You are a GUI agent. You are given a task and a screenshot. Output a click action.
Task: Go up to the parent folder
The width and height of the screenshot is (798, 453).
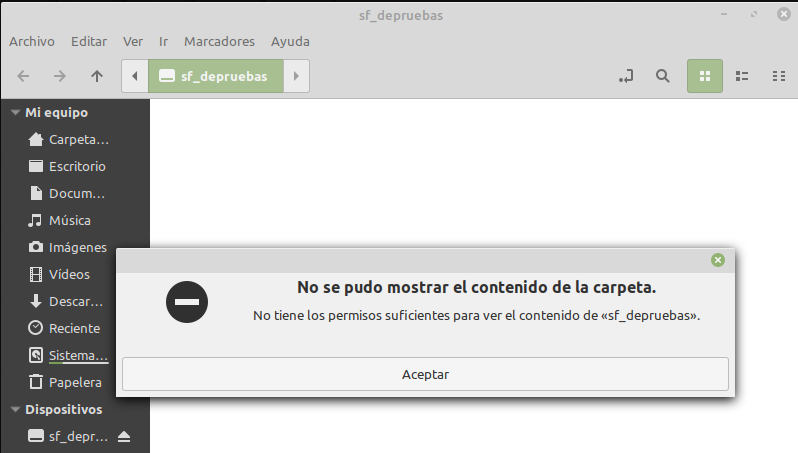(x=97, y=76)
